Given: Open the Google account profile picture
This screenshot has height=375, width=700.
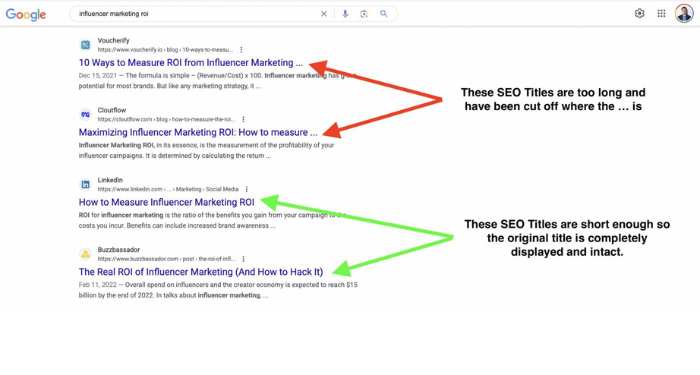Looking at the screenshot, I should coord(684,13).
